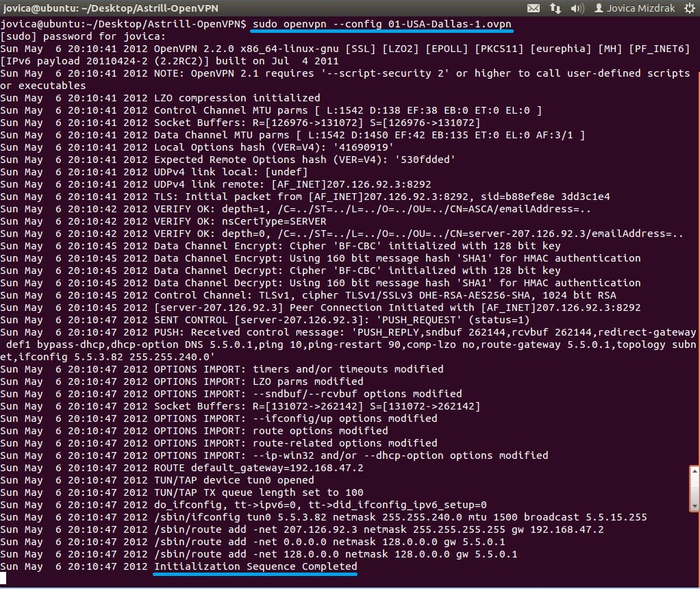Click the 'Expected Remote Options hash' line
The image size is (700, 589).
(x=227, y=160)
